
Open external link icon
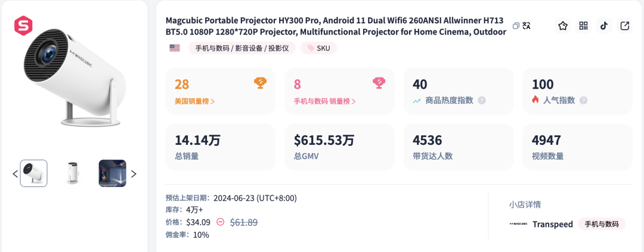click(x=624, y=26)
